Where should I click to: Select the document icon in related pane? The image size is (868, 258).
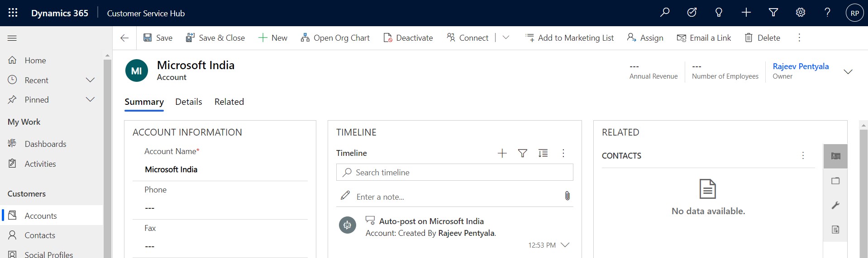835,230
